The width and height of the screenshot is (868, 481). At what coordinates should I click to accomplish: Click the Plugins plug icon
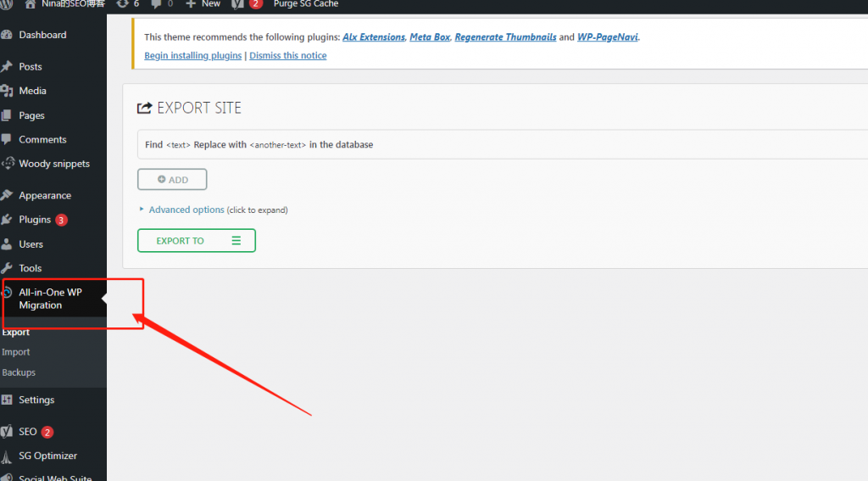tap(6, 220)
